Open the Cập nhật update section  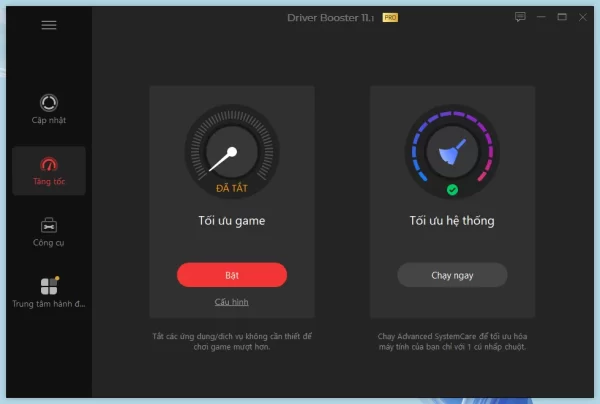pos(49,109)
